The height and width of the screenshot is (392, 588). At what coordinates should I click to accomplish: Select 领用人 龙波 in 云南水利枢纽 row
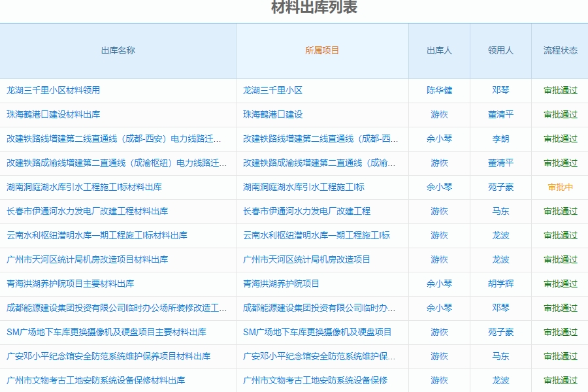pos(500,235)
